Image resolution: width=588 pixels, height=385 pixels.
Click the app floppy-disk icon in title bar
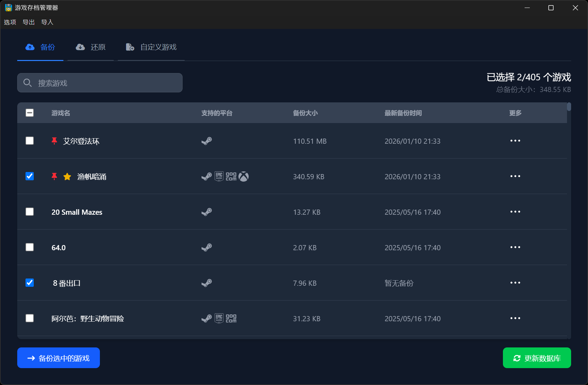[8, 8]
